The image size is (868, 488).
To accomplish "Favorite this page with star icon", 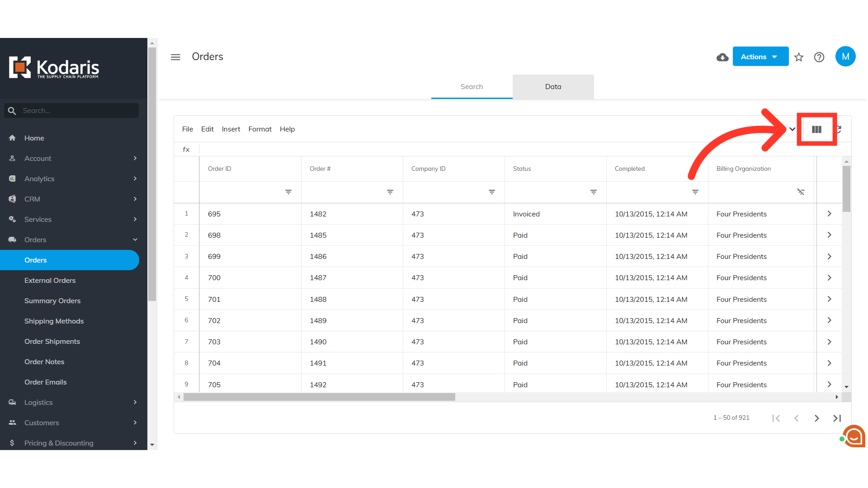I will coord(799,57).
